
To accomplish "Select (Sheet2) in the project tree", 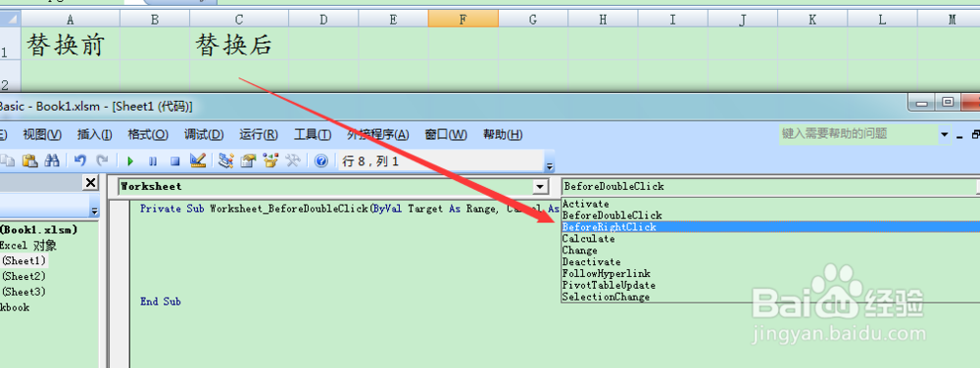I will 24,276.
